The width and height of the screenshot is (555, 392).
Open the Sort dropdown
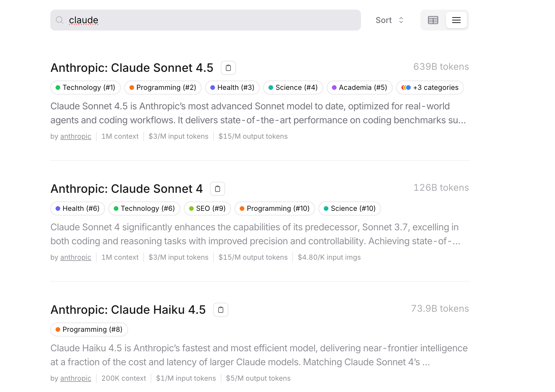pos(389,20)
